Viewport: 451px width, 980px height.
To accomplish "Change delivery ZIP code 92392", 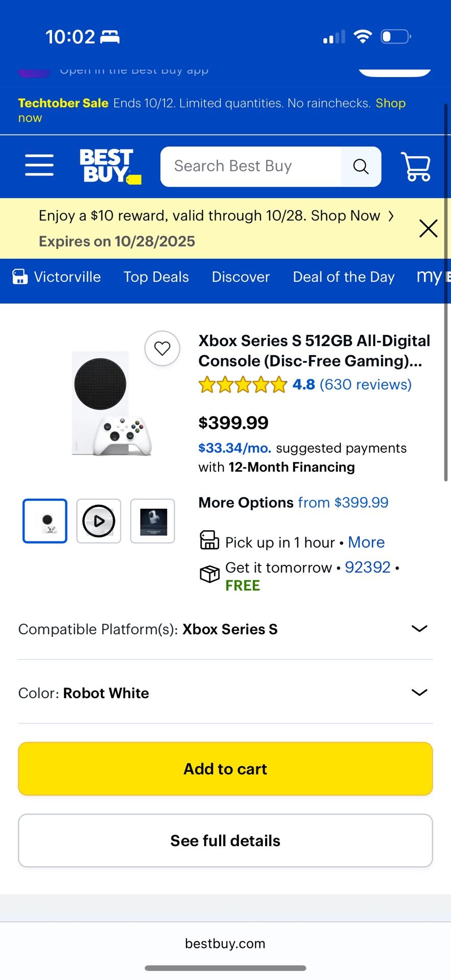I will pyautogui.click(x=368, y=568).
